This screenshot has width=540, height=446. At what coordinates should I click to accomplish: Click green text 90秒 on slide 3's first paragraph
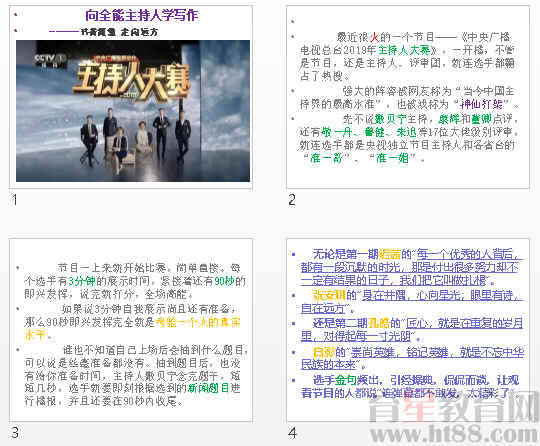pos(225,281)
